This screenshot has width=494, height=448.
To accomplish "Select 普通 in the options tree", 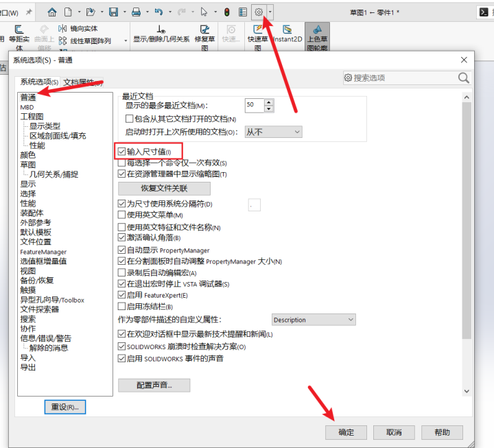I will click(28, 97).
